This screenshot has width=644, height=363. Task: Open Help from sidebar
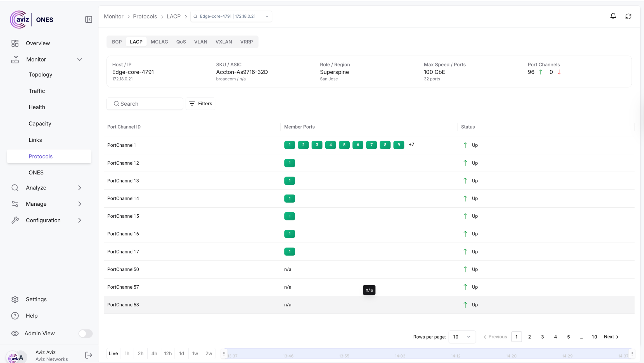(31, 315)
